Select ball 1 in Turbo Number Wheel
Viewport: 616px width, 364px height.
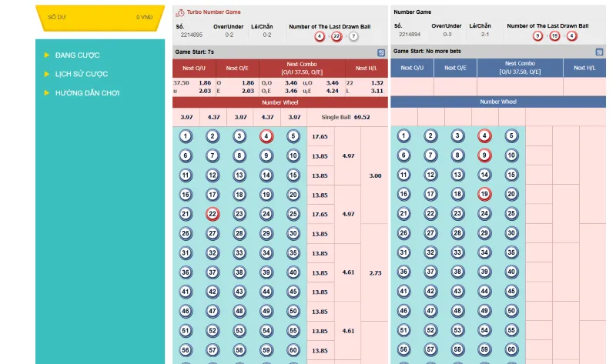point(186,136)
